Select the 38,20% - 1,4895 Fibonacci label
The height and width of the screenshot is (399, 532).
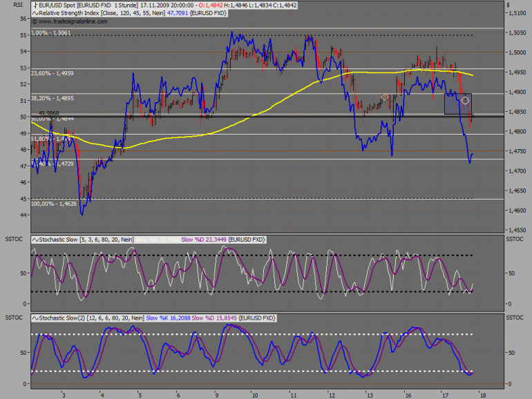click(53, 98)
